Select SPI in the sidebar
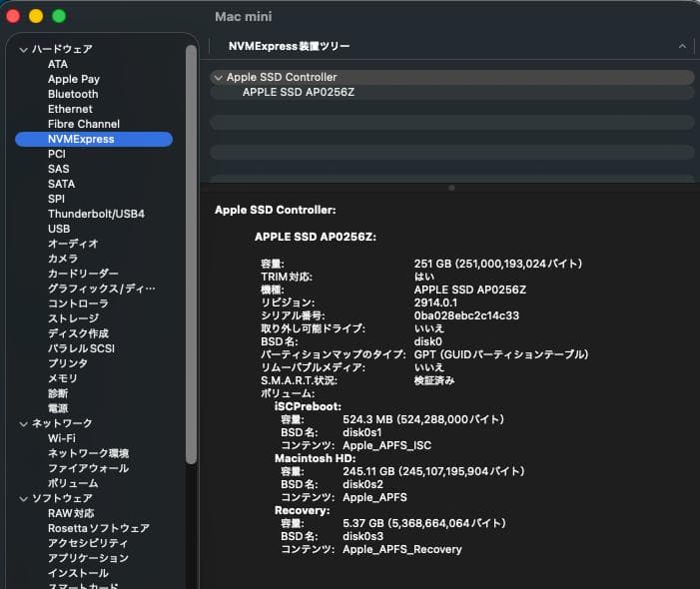Image resolution: width=700 pixels, height=589 pixels. [x=56, y=199]
